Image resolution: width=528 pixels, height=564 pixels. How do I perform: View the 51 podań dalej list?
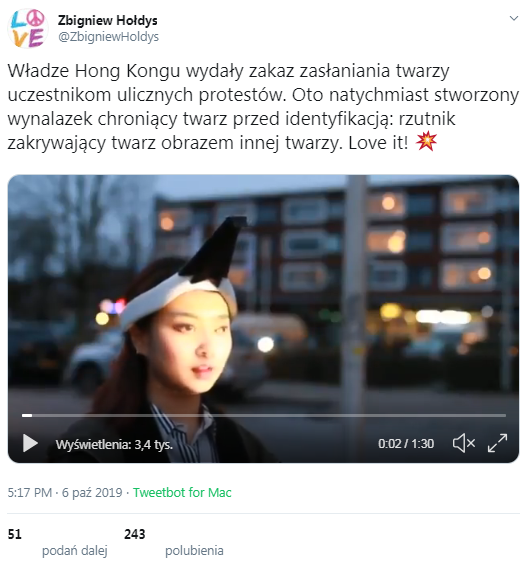58,542
